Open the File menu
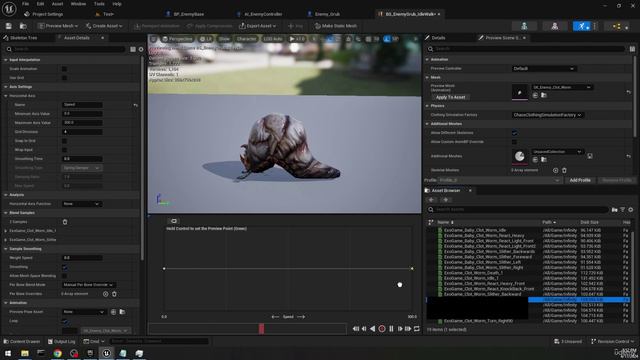This screenshot has width=640, height=360. coord(25,4)
